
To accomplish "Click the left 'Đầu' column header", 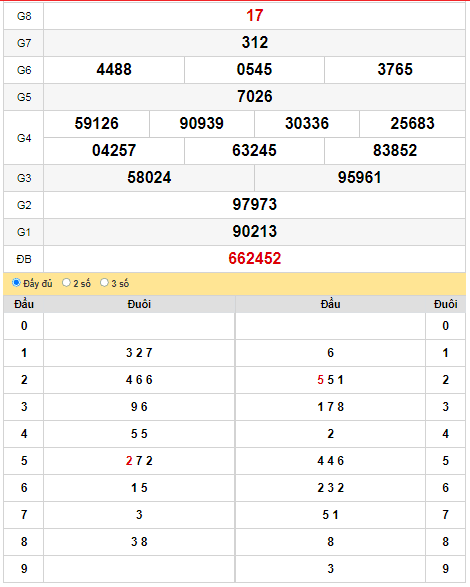I will 24,304.
